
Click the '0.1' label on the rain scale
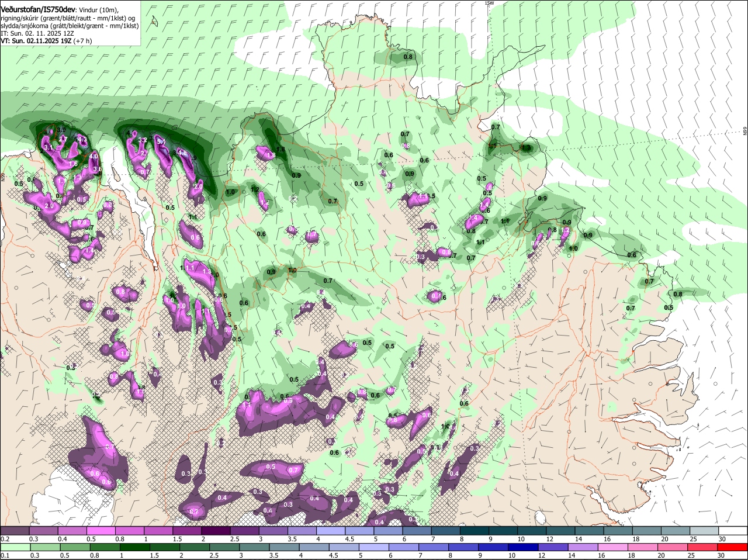click(x=5, y=555)
